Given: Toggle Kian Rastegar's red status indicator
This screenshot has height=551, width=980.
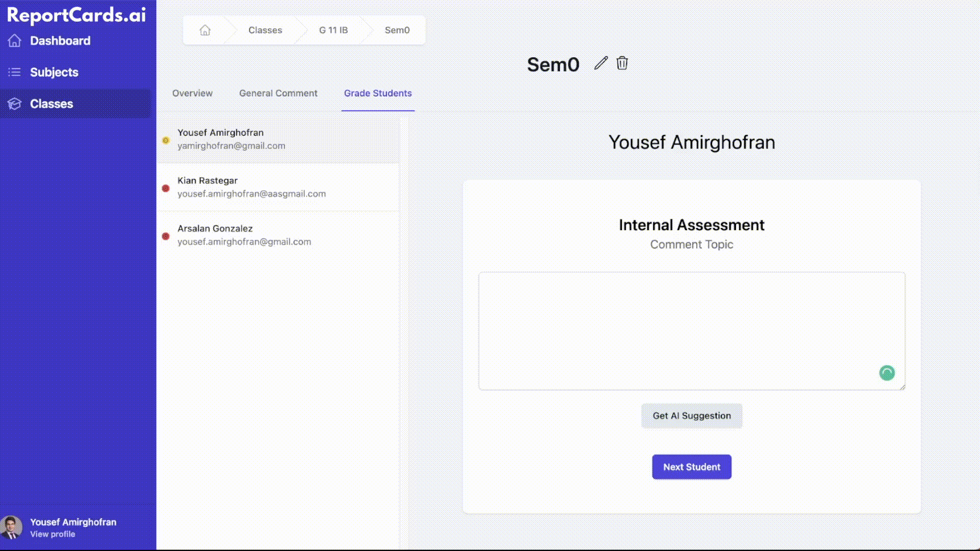Looking at the screenshot, I should pyautogui.click(x=165, y=188).
